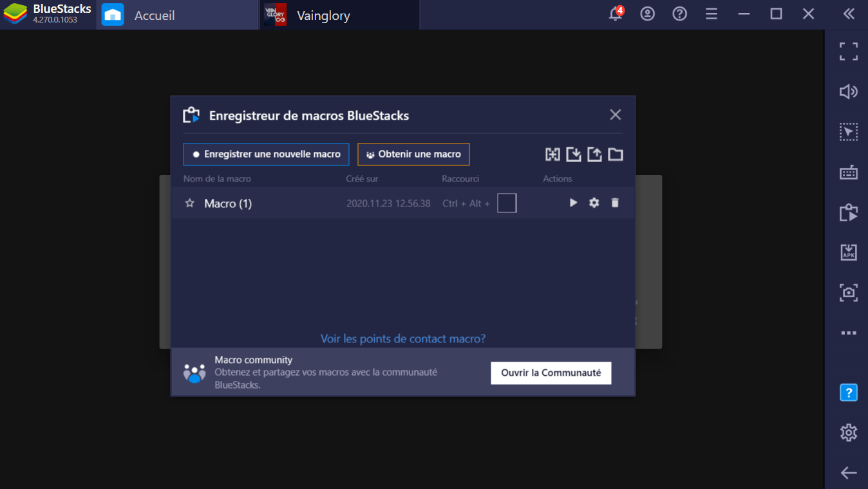Viewport: 868px width, 489px height.
Task: Select the Macro (1) name text
Action: [x=228, y=203]
